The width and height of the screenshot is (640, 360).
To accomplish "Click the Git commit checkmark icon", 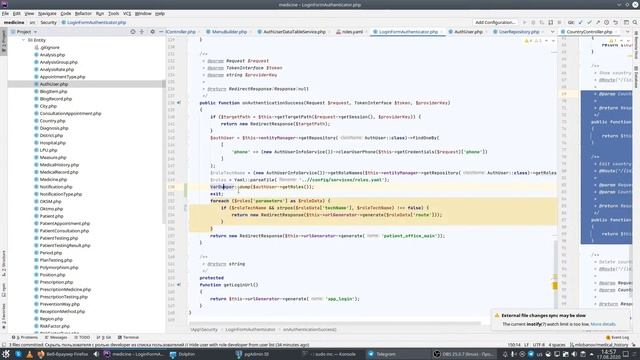I will click(589, 22).
